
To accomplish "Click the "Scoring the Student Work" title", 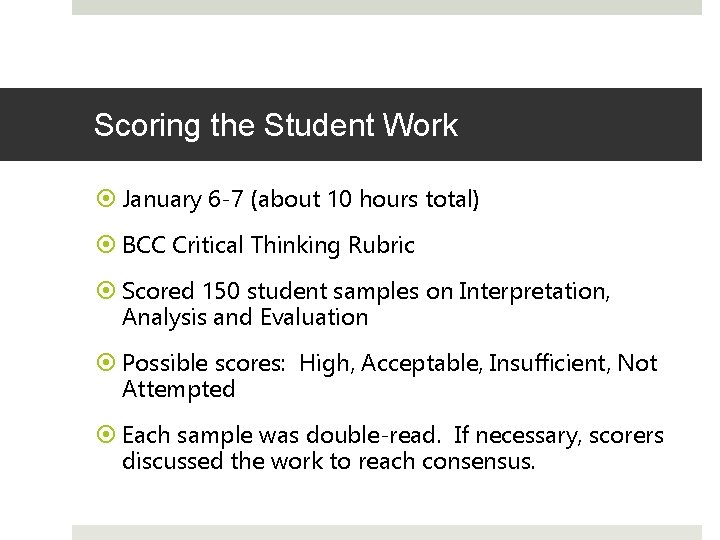I will [275, 125].
